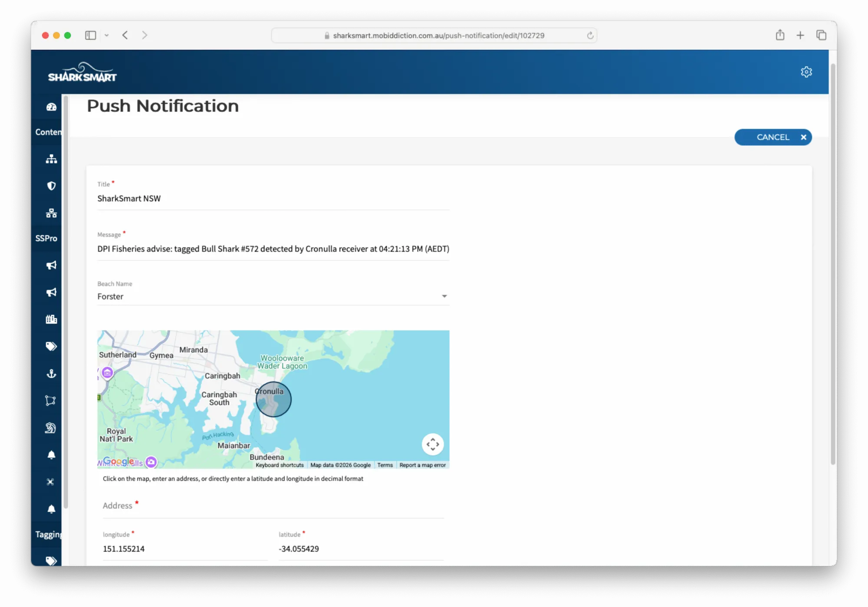Select the Content section in sidebar
The height and width of the screenshot is (607, 868).
[48, 132]
